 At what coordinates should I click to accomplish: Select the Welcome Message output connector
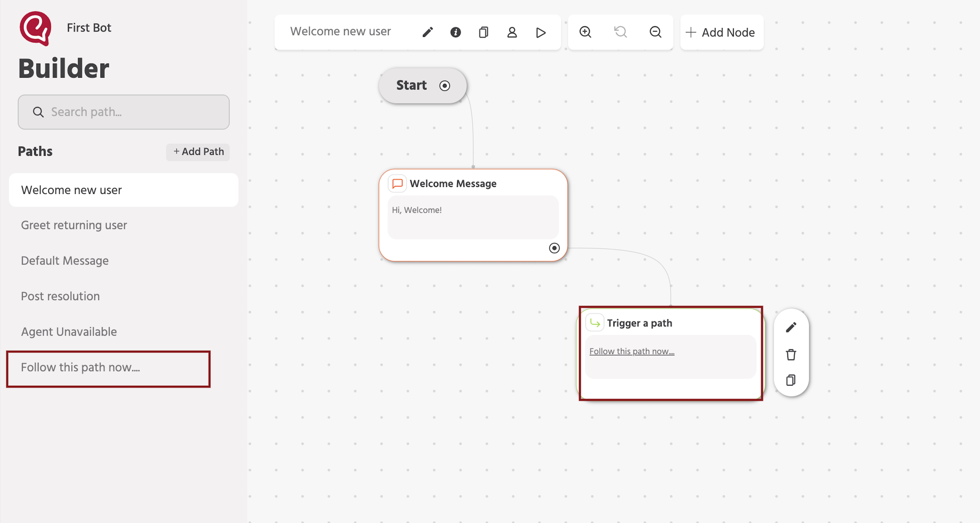coord(554,248)
